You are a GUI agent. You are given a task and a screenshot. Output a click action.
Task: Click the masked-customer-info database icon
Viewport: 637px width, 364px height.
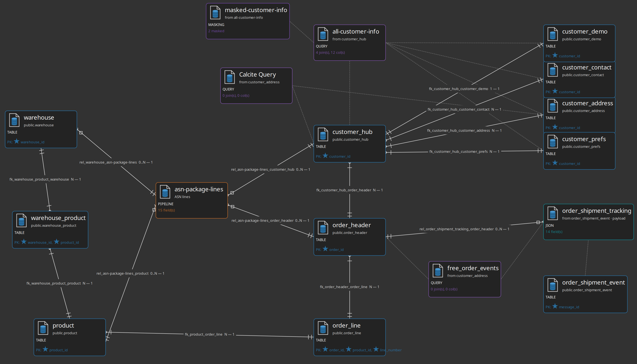215,13
